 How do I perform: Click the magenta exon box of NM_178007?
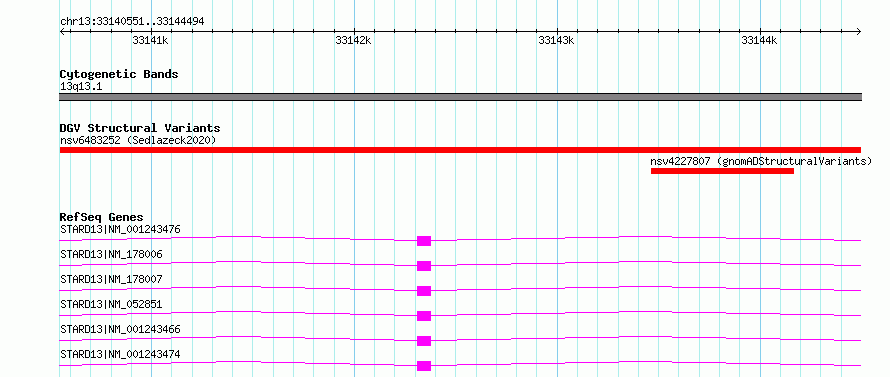[x=424, y=291]
